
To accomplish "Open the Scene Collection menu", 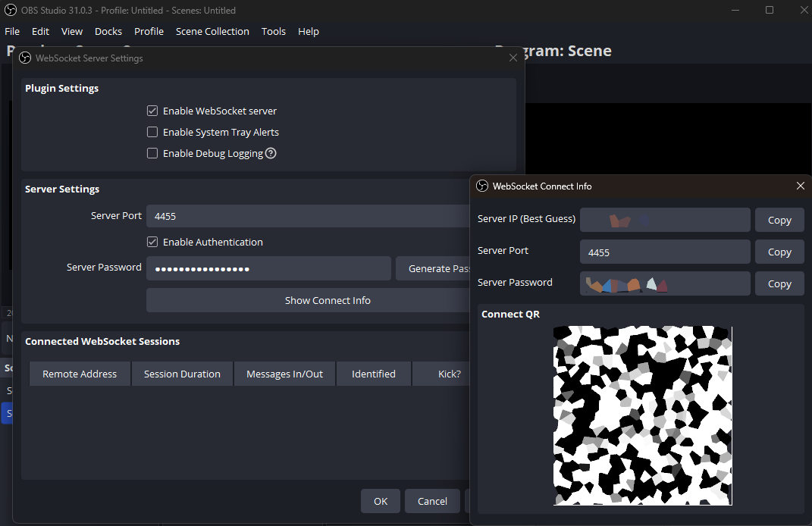I will pyautogui.click(x=212, y=32).
